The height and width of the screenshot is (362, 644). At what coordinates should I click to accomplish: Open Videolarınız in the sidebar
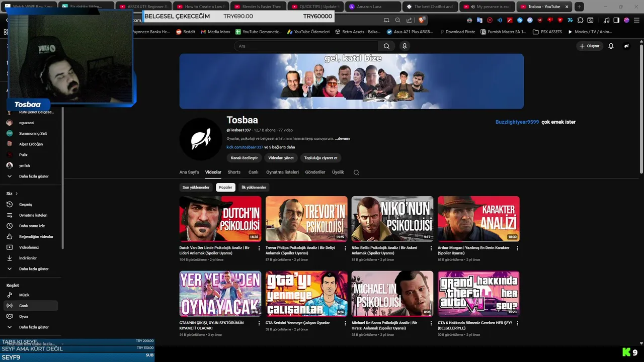tap(31, 247)
